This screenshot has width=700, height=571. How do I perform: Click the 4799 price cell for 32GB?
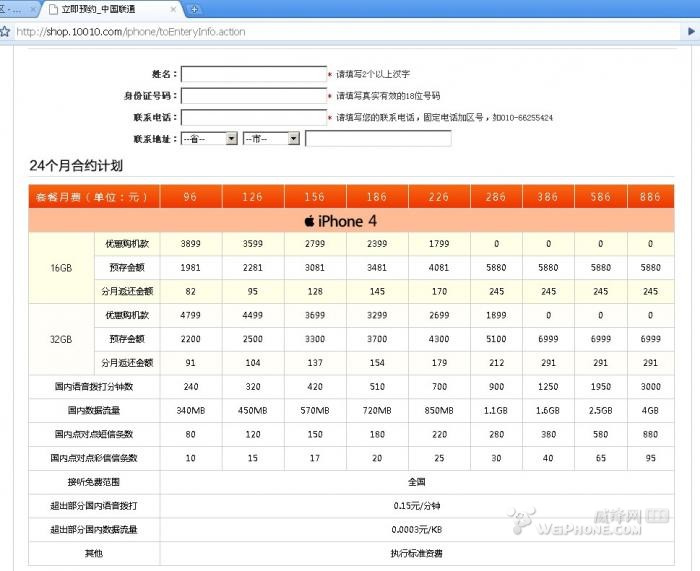[191, 315]
